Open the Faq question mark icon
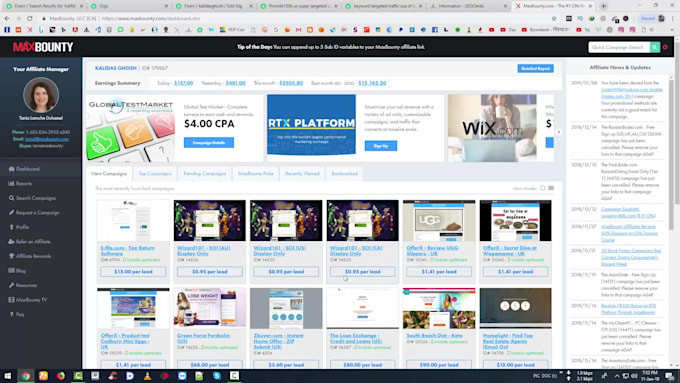 click(11, 314)
